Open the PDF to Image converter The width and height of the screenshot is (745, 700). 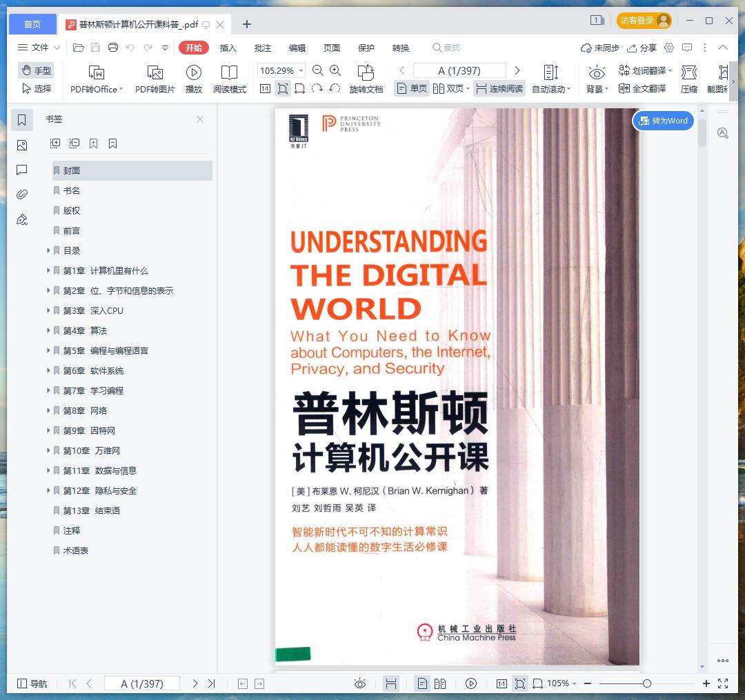point(155,79)
